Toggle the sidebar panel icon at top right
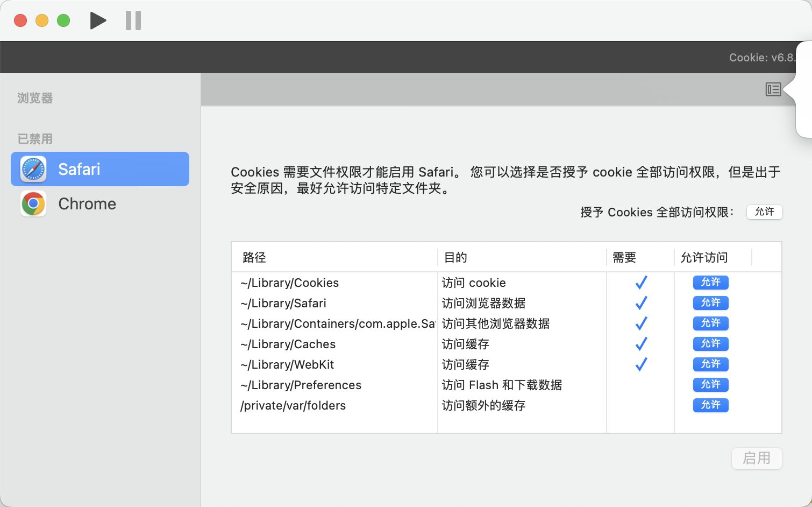The image size is (812, 507). tap(773, 89)
